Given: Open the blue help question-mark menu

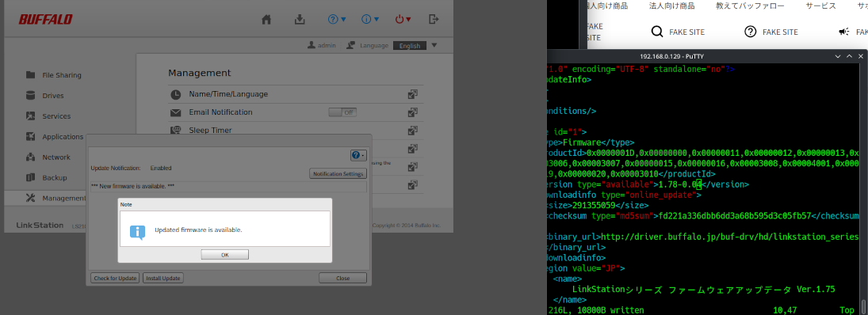Looking at the screenshot, I should coord(337,19).
